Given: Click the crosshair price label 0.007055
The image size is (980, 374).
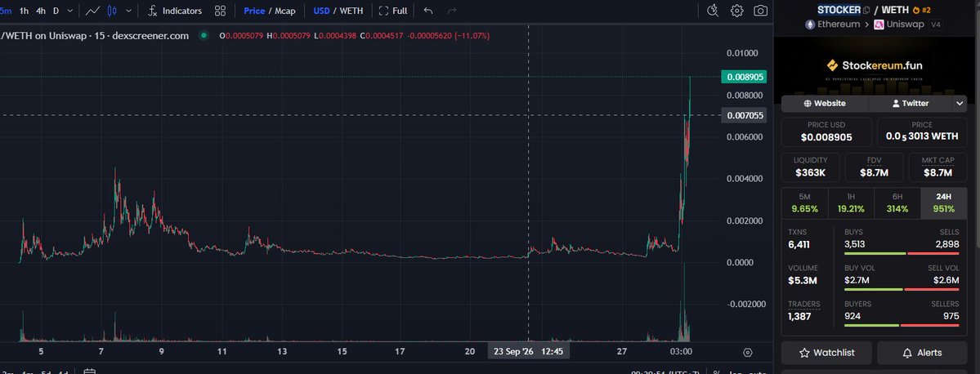Looking at the screenshot, I should click(x=744, y=115).
